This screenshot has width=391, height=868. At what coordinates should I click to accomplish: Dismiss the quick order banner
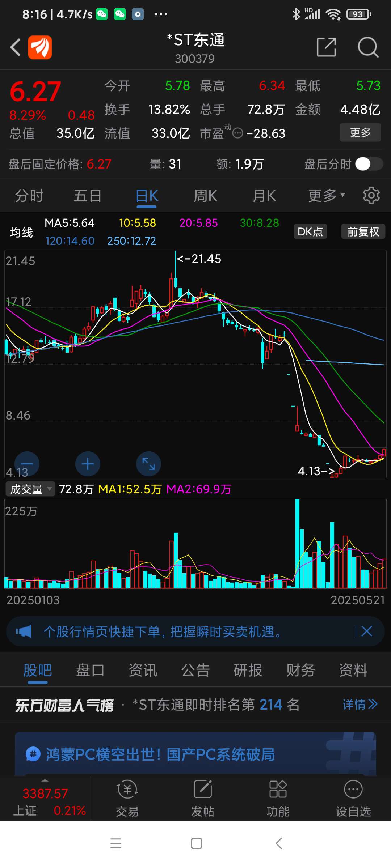coord(367,631)
